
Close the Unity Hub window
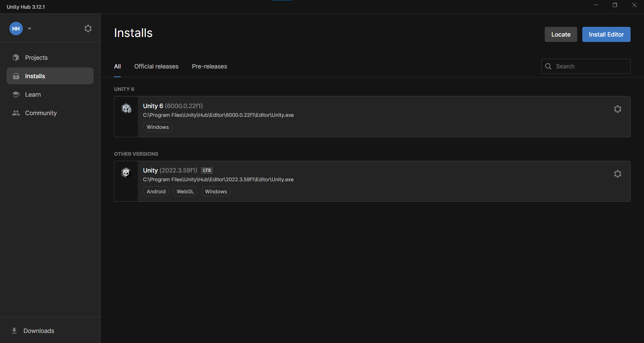(634, 5)
